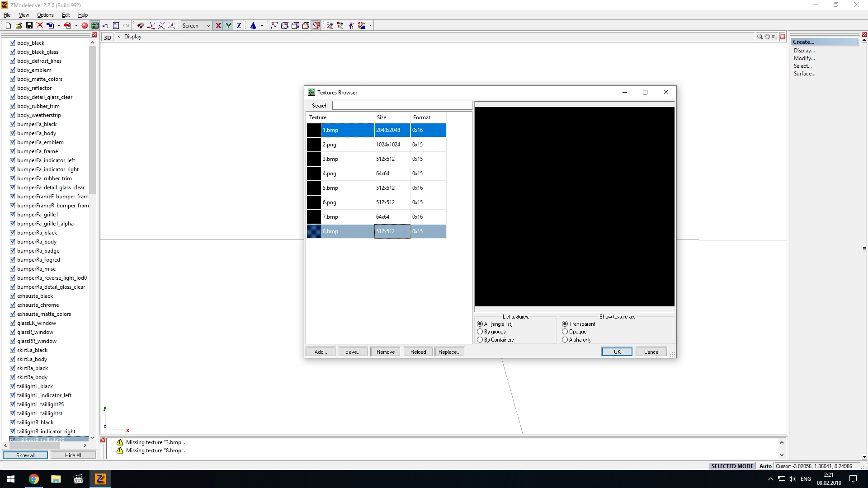Screen dimensions: 868x488
Task: Expand the Surface... panel section
Action: tap(804, 74)
